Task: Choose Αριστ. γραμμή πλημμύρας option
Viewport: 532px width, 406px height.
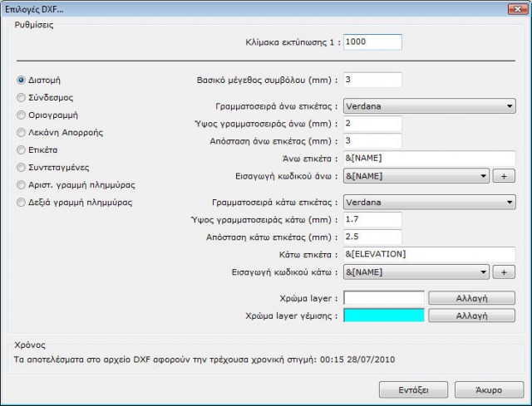Action: pos(22,184)
